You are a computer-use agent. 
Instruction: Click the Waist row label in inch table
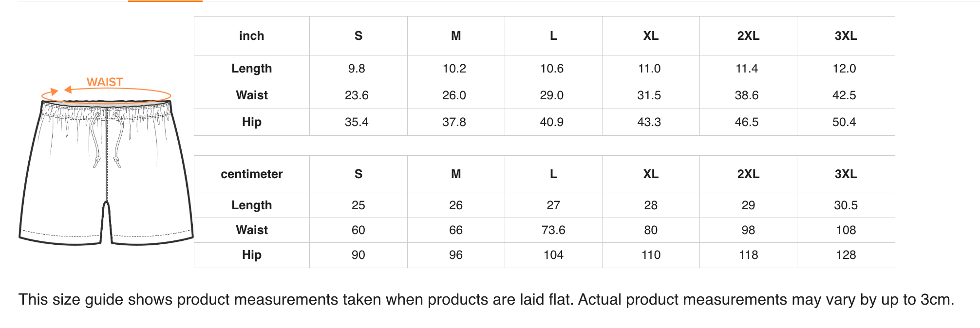click(x=252, y=95)
